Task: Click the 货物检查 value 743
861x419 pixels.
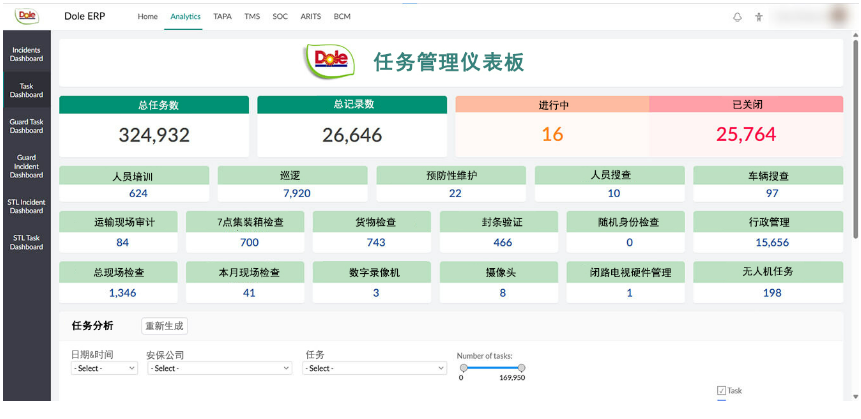Action: [376, 242]
